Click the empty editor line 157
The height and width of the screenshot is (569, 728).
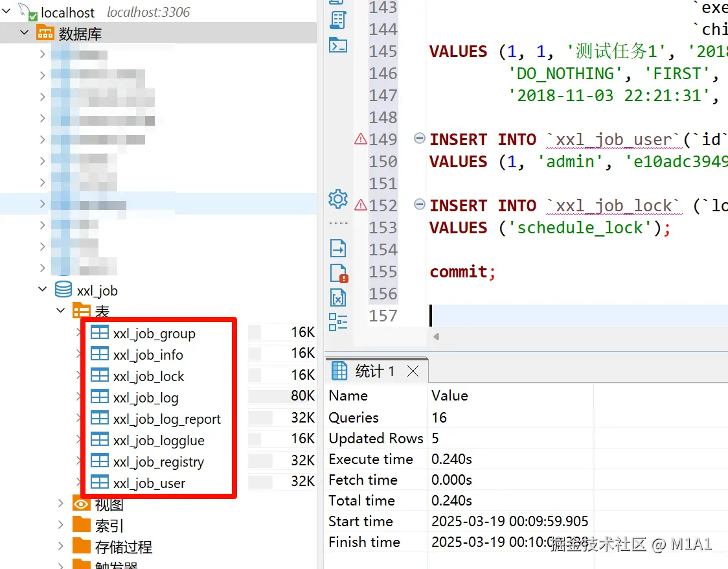point(578,316)
